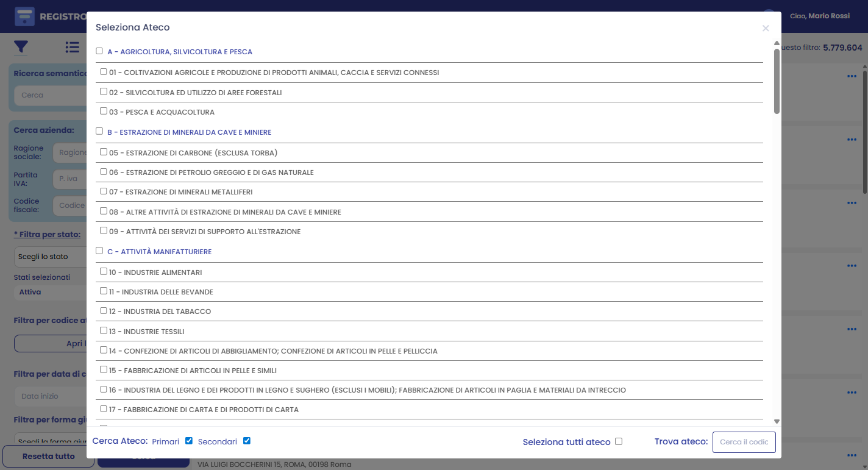Click the Apri button for Ateco filter
868x470 pixels.
51,343
